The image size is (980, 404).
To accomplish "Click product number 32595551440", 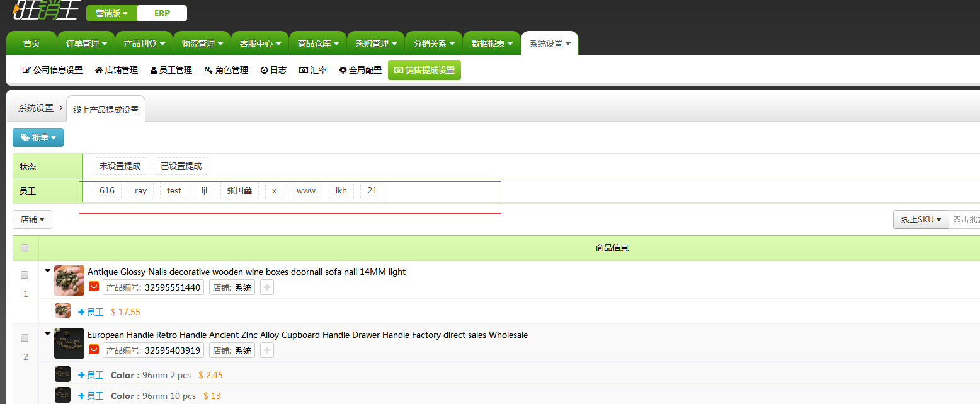I will tap(173, 287).
